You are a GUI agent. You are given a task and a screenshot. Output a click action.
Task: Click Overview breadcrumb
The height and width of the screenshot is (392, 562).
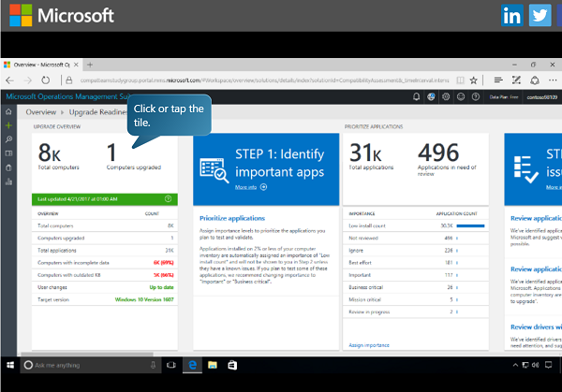tap(41, 112)
